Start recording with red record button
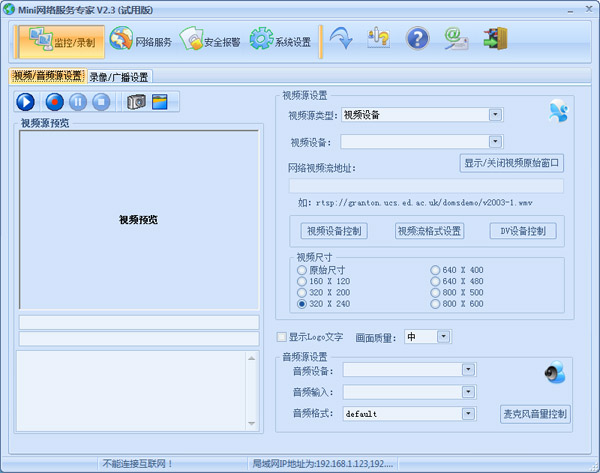600x473 pixels. click(x=54, y=101)
